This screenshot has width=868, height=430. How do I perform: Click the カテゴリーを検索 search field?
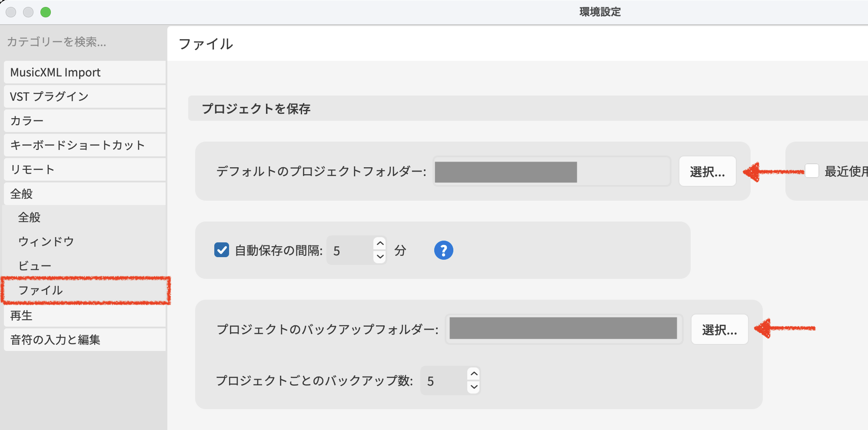[83, 42]
